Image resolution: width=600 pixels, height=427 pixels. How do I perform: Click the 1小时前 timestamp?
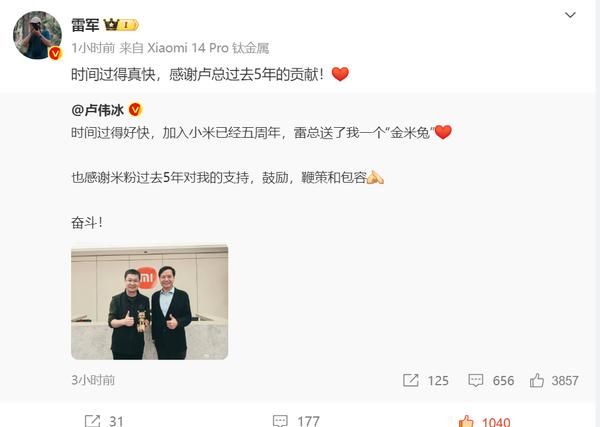[93, 48]
